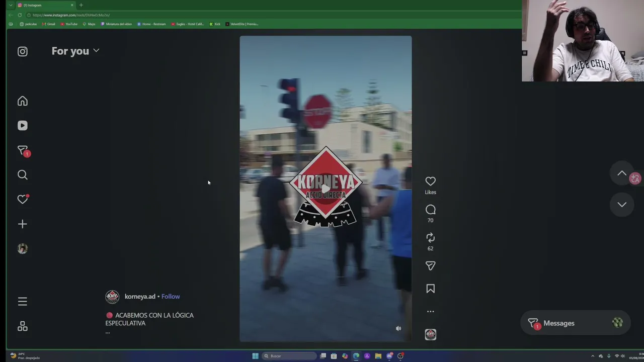The width and height of the screenshot is (644, 362).
Task: Open the volume control in tray
Action: tap(623, 356)
